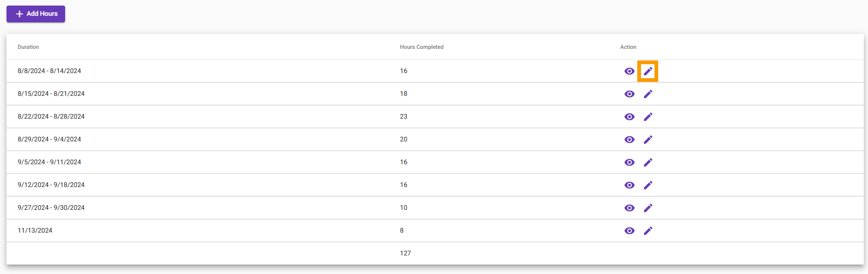View the 9/12/2024 - 9/18/2024 entry
Image resolution: width=868 pixels, height=274 pixels.
click(629, 185)
